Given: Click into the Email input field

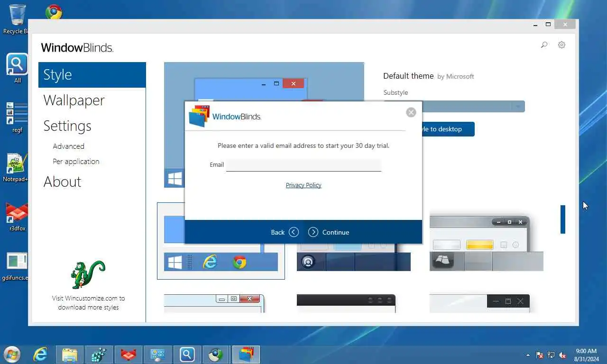Looking at the screenshot, I should [x=303, y=165].
